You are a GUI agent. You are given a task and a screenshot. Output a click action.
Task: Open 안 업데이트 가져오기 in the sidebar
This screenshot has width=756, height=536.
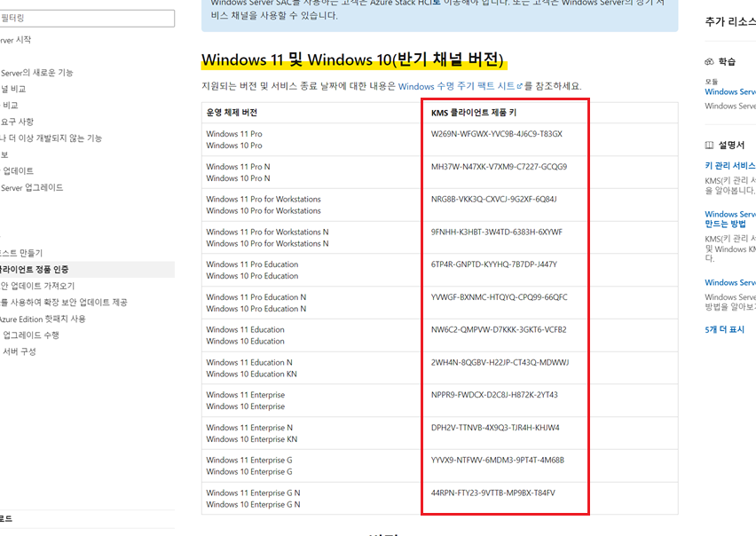(37, 286)
